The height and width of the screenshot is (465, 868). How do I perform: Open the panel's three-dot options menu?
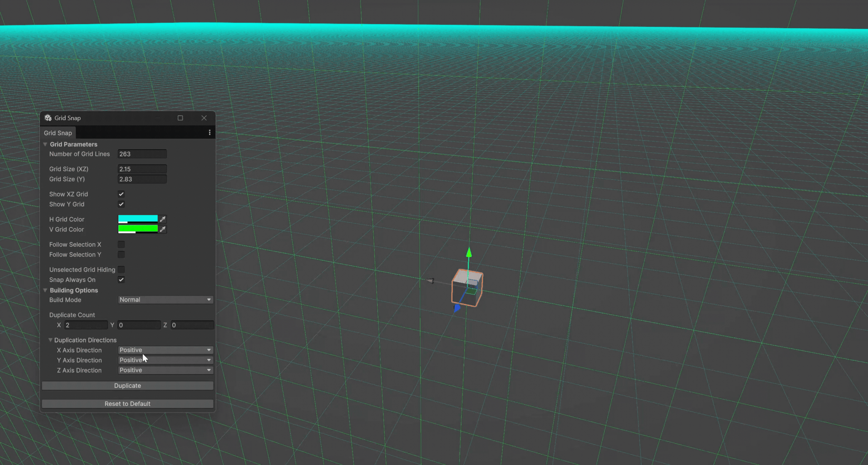point(209,133)
